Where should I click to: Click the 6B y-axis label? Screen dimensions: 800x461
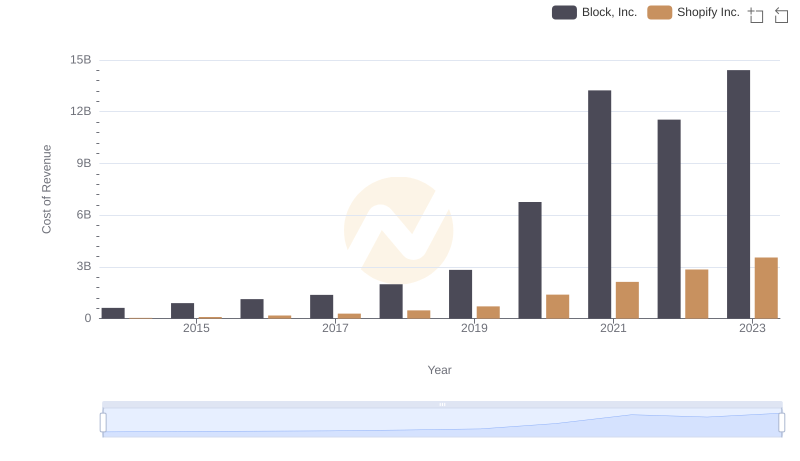pos(84,215)
